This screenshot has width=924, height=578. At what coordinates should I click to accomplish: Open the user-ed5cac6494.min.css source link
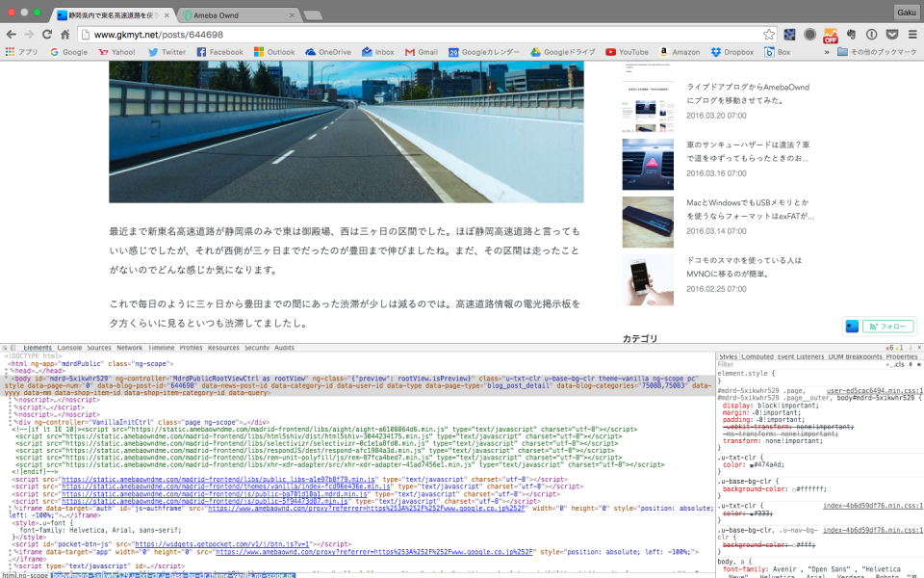point(875,391)
